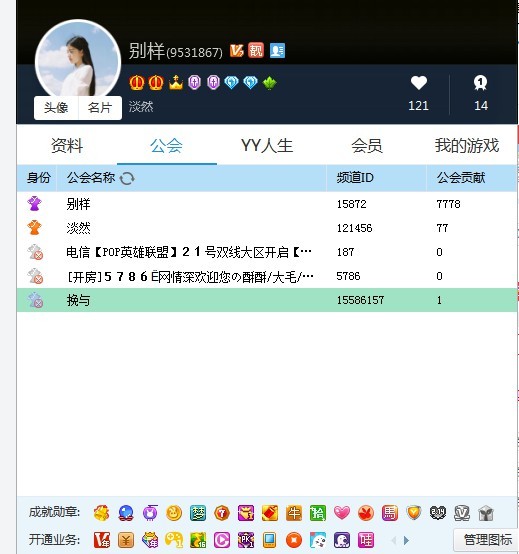
Task: Click the blue crystal ball achievement medal
Action: [x=126, y=513]
